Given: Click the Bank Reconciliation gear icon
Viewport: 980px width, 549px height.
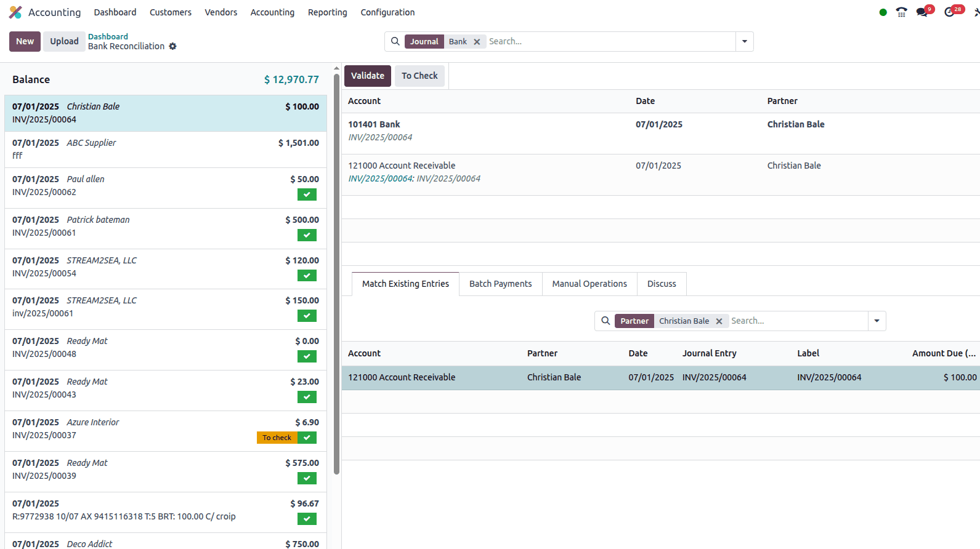Looking at the screenshot, I should [172, 46].
